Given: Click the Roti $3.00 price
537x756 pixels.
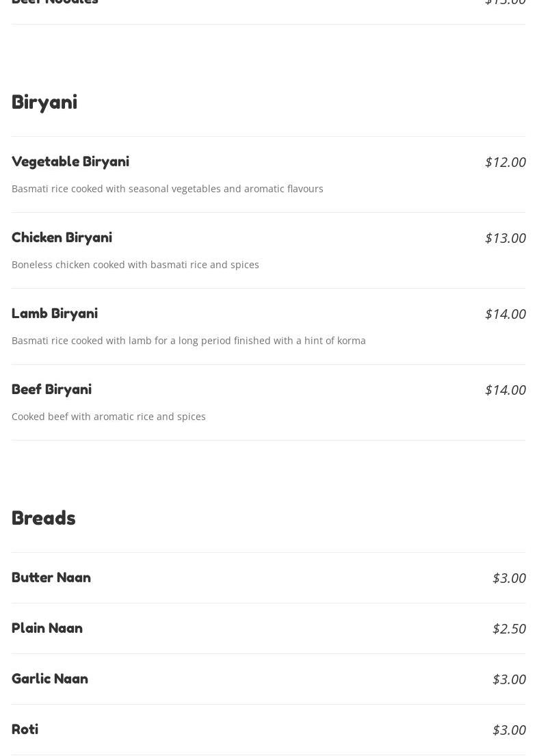Looking at the screenshot, I should [509, 730].
